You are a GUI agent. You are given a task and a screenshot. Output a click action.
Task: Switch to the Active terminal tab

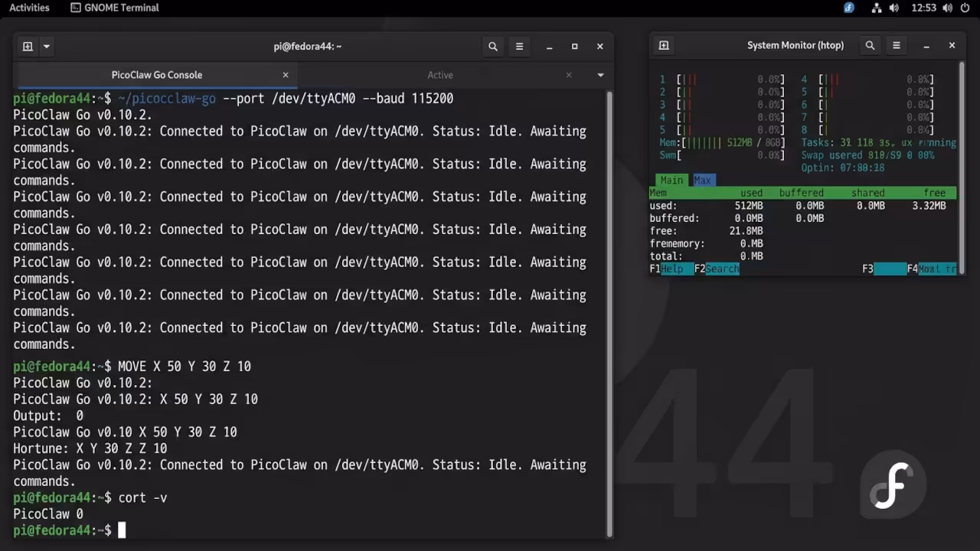pos(440,75)
